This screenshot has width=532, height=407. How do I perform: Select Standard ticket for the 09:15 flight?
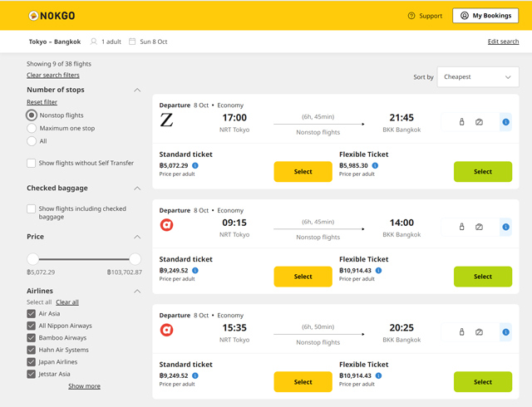[303, 277]
